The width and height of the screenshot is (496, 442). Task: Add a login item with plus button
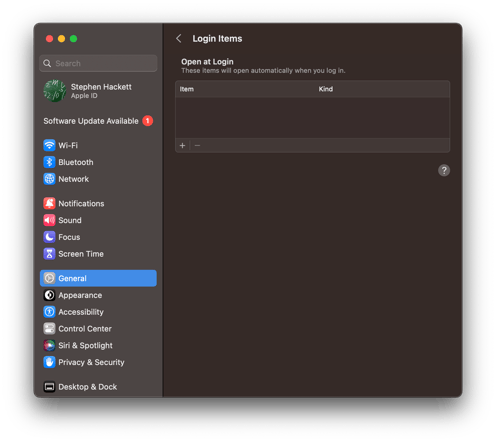tap(182, 146)
